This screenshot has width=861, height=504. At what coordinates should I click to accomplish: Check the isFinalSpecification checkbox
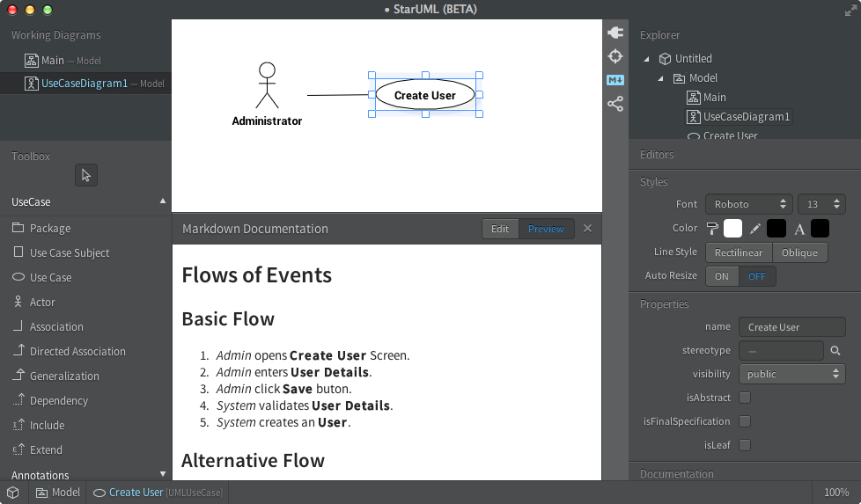coord(745,421)
